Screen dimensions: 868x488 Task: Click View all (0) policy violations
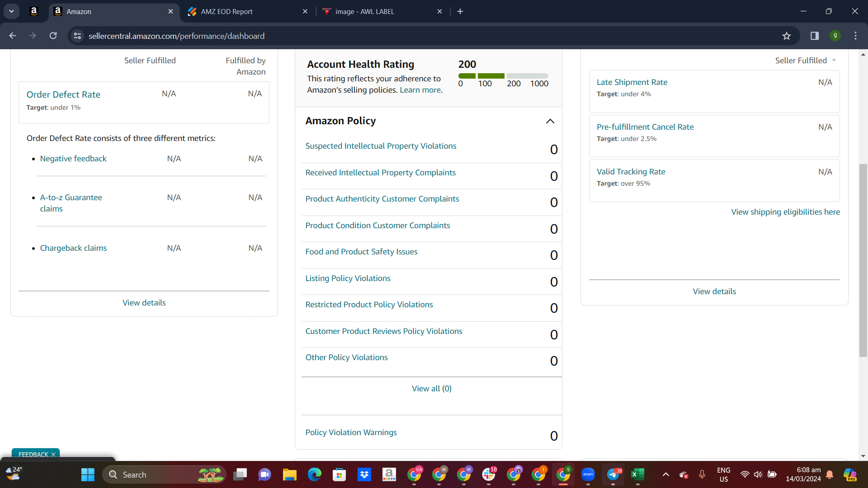pos(432,389)
